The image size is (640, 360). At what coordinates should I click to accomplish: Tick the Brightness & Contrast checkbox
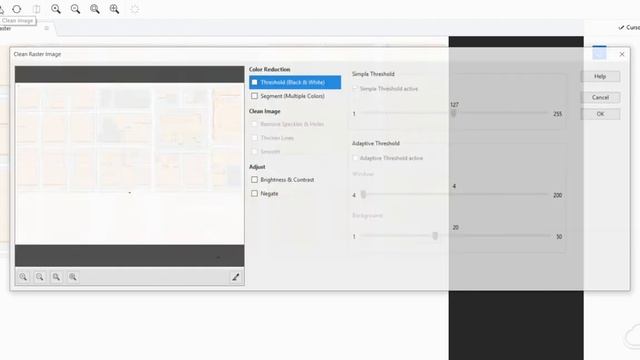point(254,180)
